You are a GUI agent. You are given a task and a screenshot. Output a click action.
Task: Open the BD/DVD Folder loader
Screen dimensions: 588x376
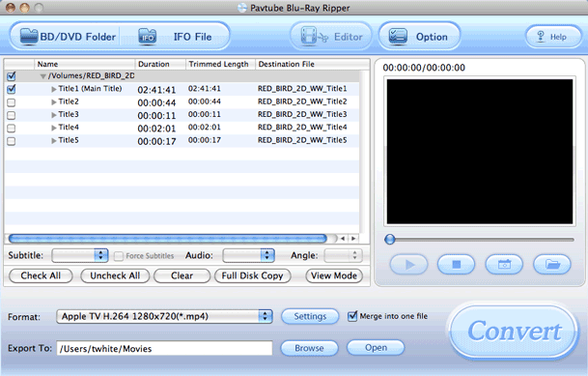pos(68,37)
